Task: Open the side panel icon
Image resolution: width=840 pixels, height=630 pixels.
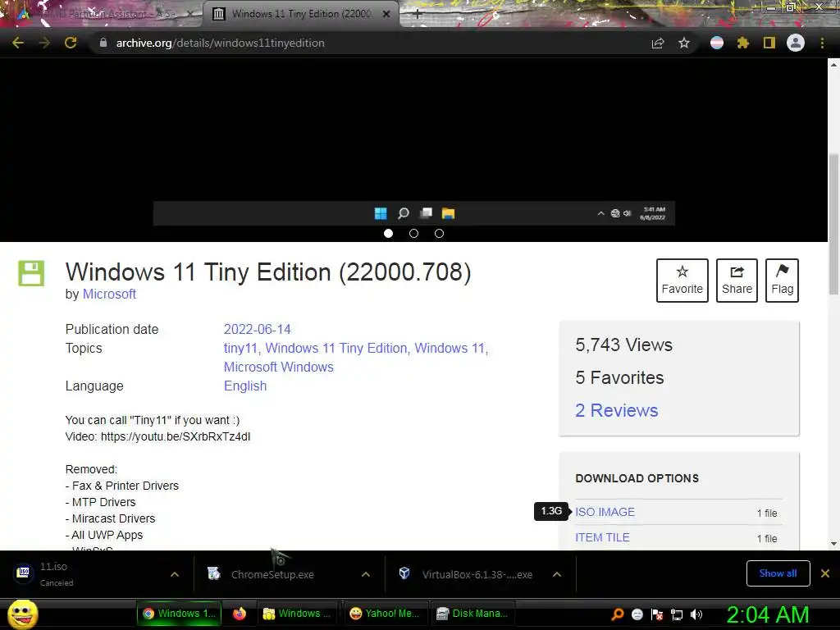Action: 769,43
